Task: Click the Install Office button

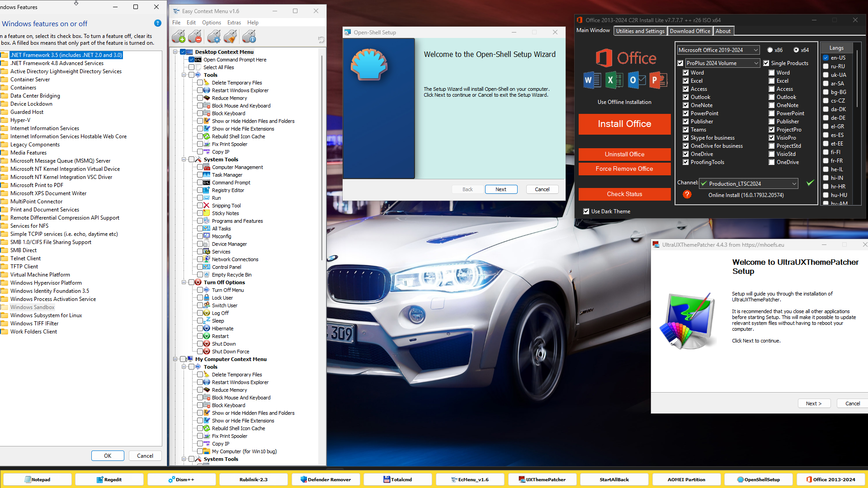Action: tap(624, 124)
